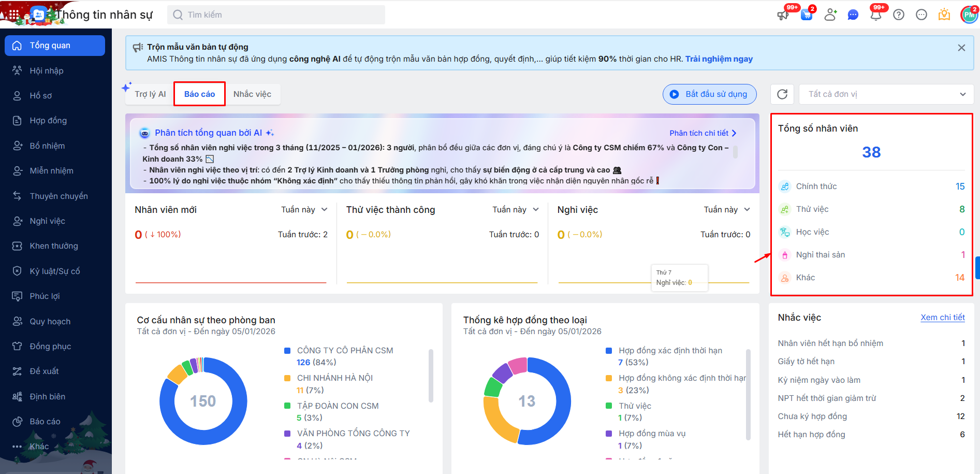Switch to the Nhắc việc tab
This screenshot has width=980, height=474.
(252, 94)
